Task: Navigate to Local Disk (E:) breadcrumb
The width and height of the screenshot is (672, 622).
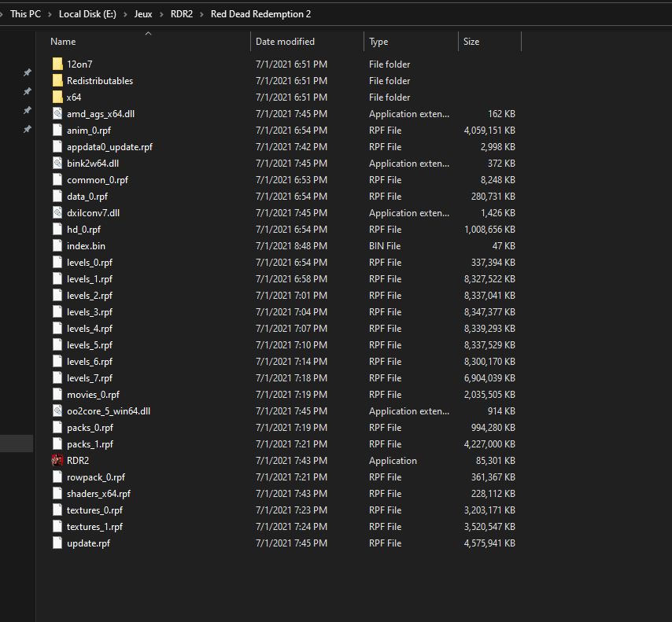Action: tap(87, 14)
